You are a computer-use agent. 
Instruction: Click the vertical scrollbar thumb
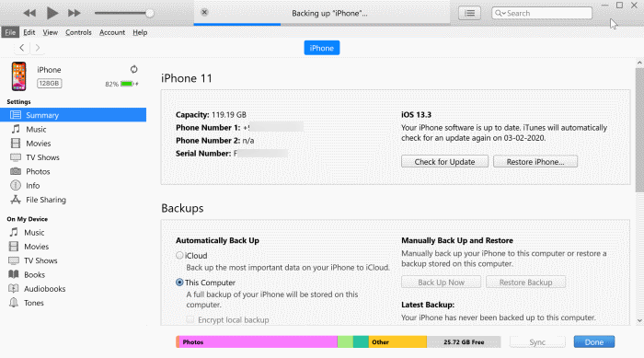point(639,130)
